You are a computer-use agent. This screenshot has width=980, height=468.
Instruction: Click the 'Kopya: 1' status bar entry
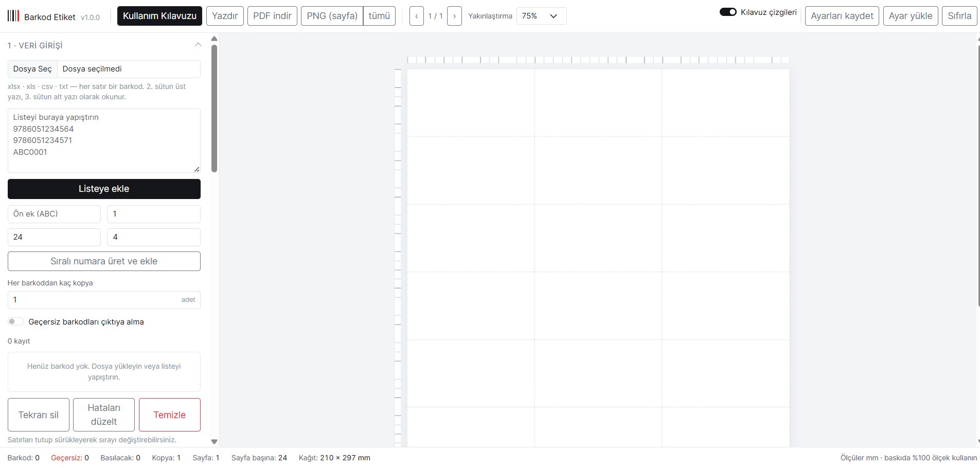click(x=166, y=458)
